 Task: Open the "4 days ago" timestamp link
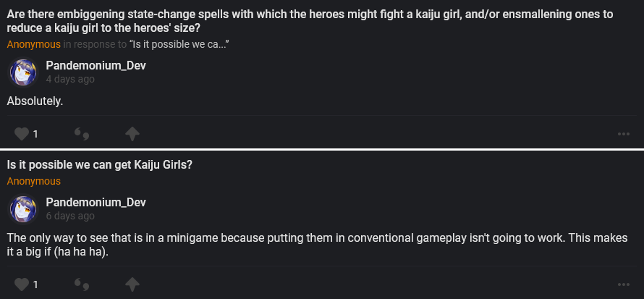[70, 80]
